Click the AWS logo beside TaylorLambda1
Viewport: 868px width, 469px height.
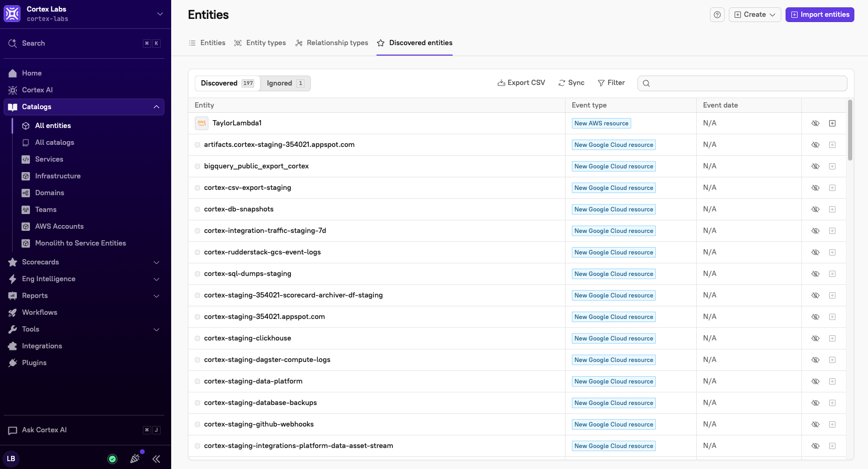click(202, 123)
